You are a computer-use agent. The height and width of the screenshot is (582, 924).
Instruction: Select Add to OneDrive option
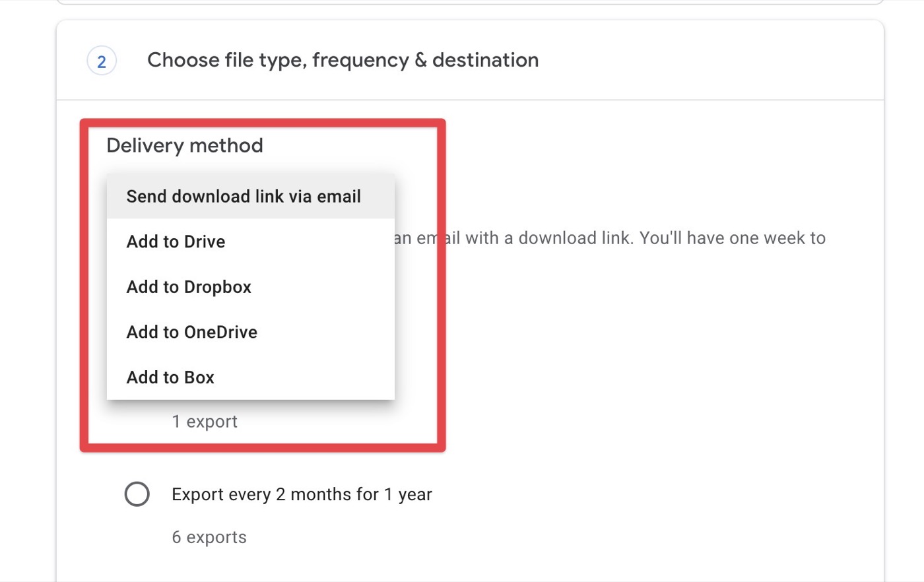[x=191, y=332]
